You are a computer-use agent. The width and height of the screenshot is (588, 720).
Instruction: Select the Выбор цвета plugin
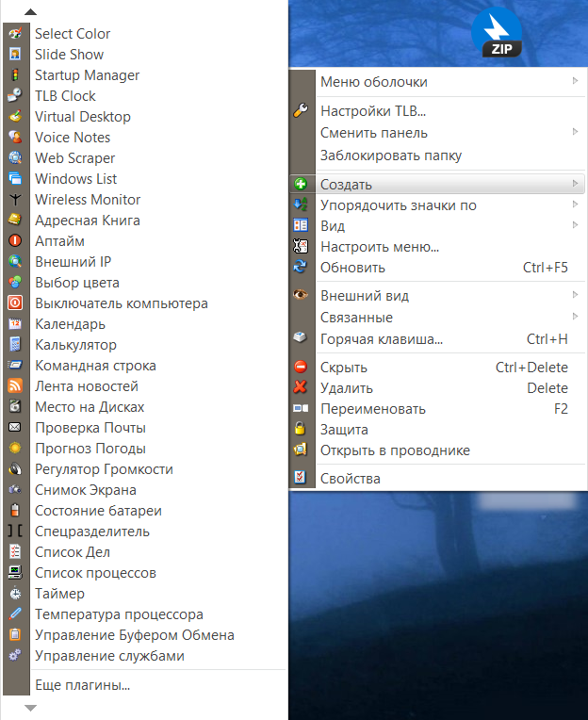tap(77, 283)
